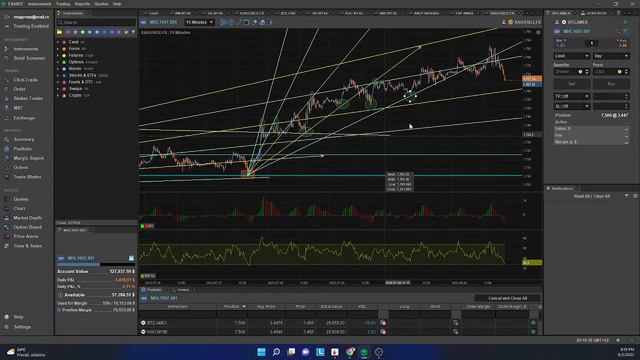This screenshot has height=360, width=640.
Task: Expand the Futures instruments group
Action: pos(58,56)
